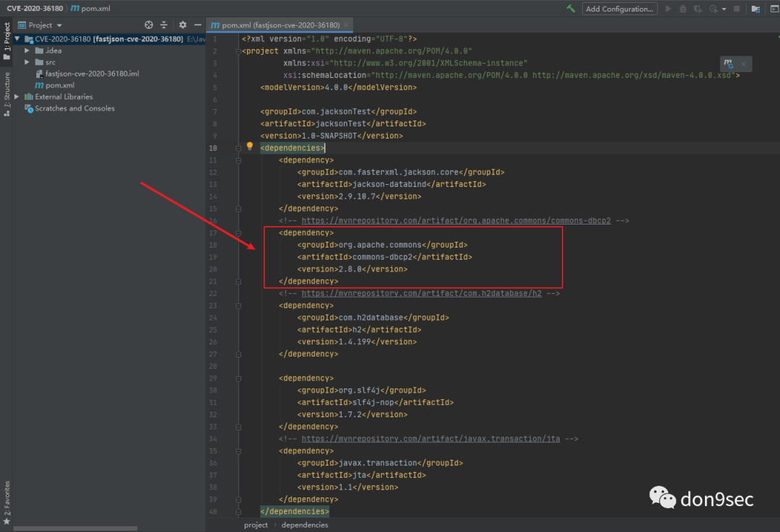780x532 pixels.
Task: Click the Debug bug icon in toolbar
Action: tap(682, 9)
